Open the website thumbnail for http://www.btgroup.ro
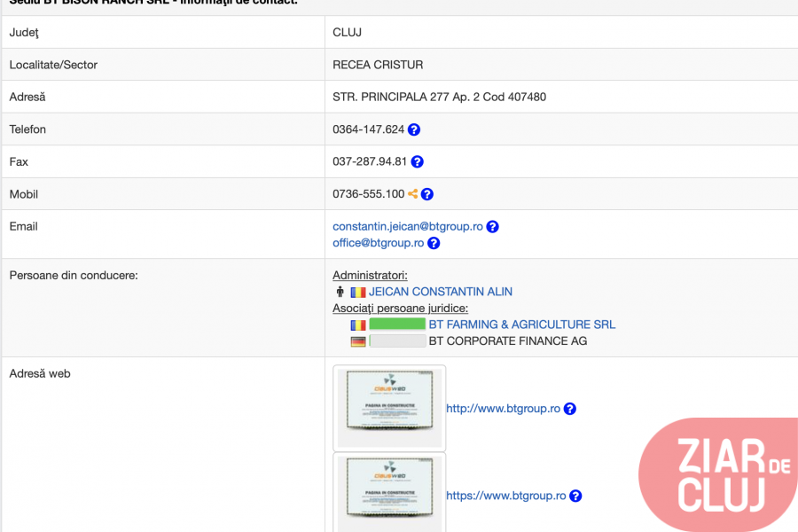 [x=389, y=408]
